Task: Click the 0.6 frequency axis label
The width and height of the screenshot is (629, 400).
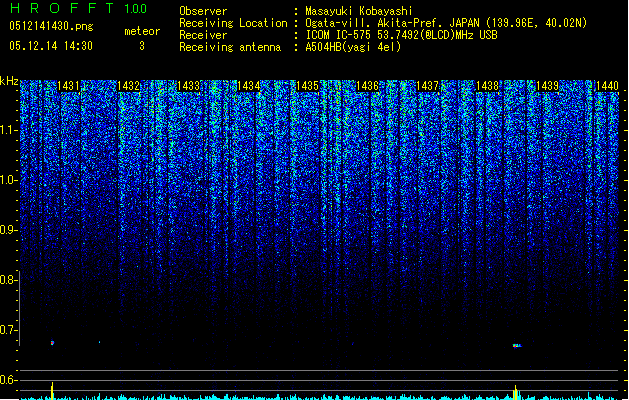Action: point(8,380)
